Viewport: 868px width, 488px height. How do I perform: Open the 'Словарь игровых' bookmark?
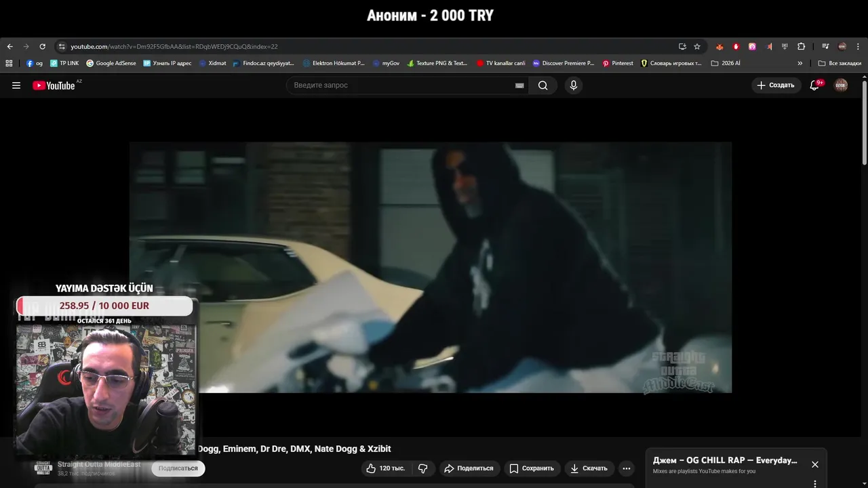pos(671,63)
